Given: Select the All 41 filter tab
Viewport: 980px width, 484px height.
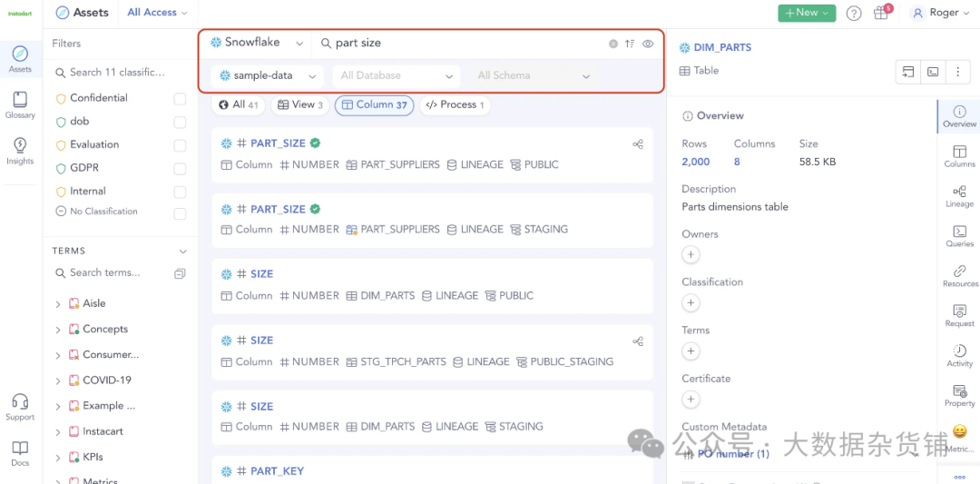Looking at the screenshot, I should (238, 105).
